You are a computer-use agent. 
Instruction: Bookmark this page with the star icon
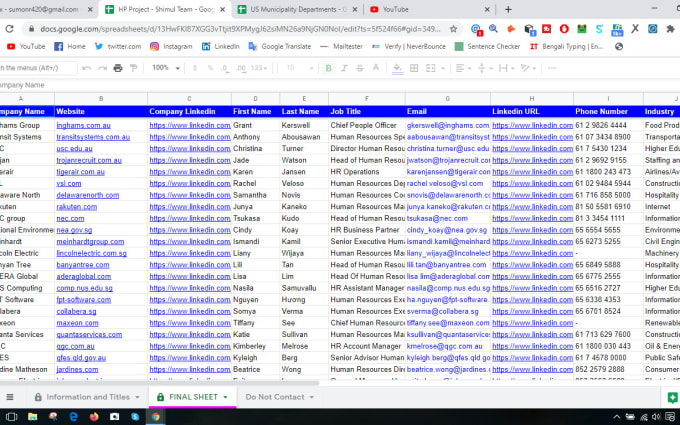pos(453,29)
